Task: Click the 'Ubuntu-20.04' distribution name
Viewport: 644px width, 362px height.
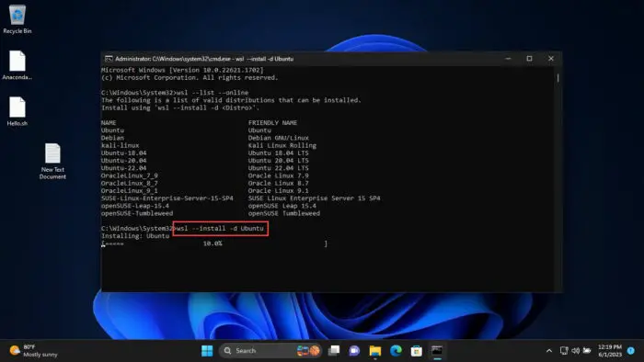Action: 123,160
